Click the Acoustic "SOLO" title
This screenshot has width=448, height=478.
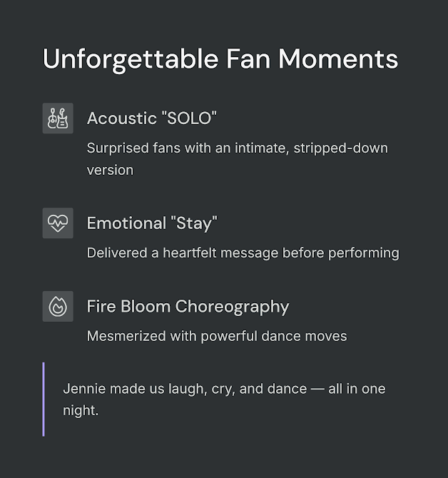[x=152, y=118]
